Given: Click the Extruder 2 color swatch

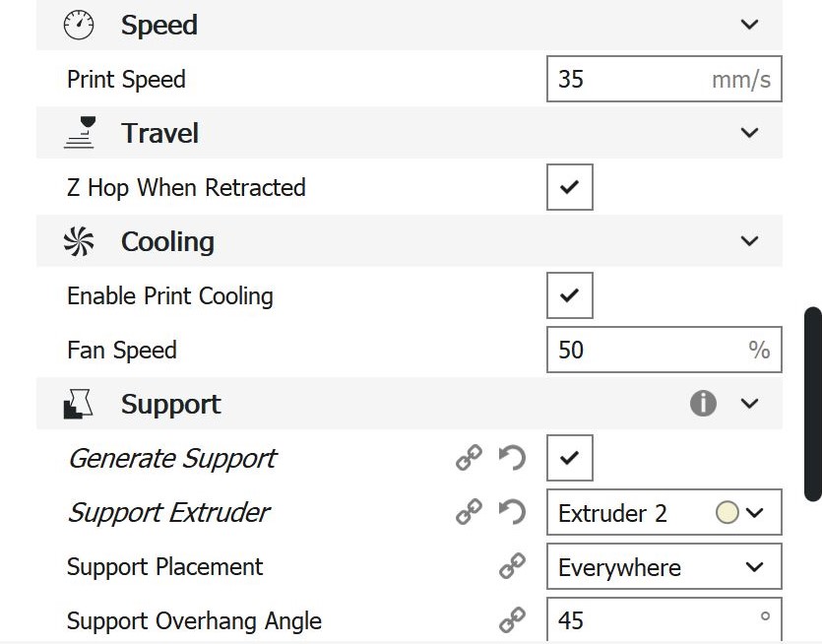Looking at the screenshot, I should click(727, 513).
